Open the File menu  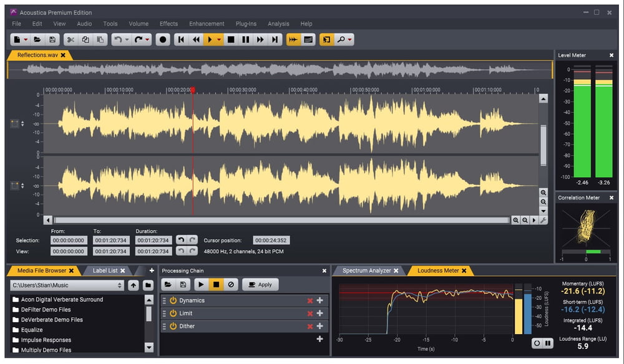coord(16,24)
